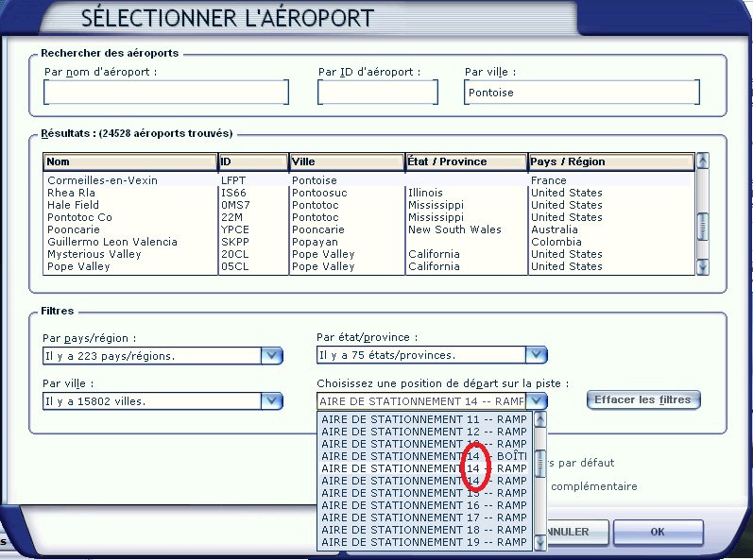Screen dimensions: 753x560
Task: Sort results by the ID column header
Action: (253, 161)
